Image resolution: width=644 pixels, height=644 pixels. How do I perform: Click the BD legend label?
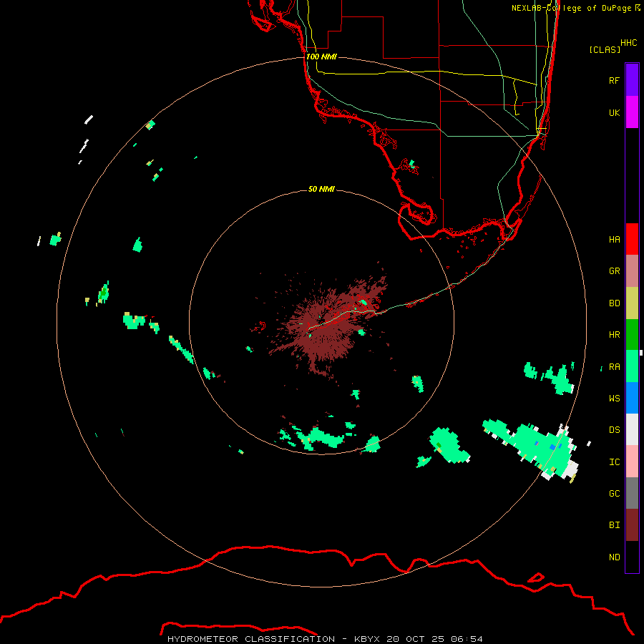614,303
